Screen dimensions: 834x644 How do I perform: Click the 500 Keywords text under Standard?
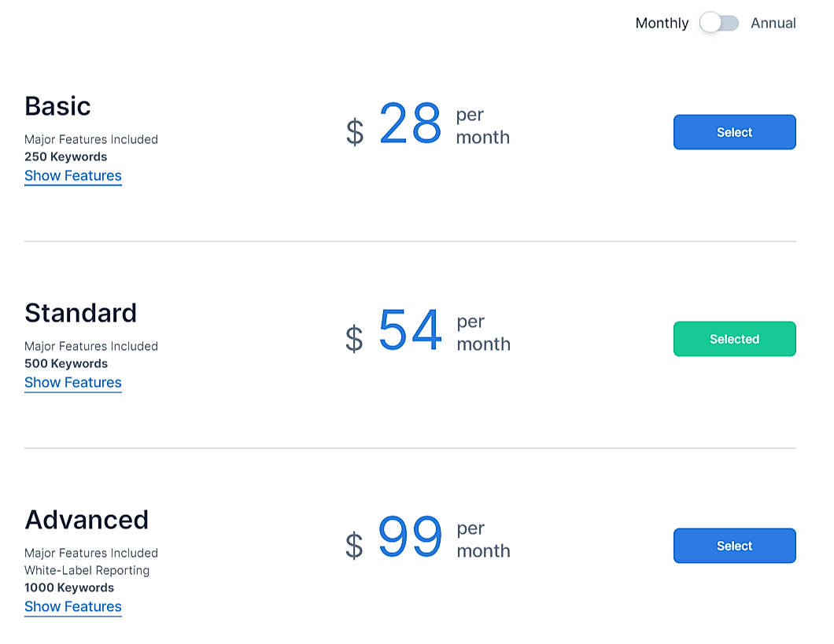pos(65,363)
